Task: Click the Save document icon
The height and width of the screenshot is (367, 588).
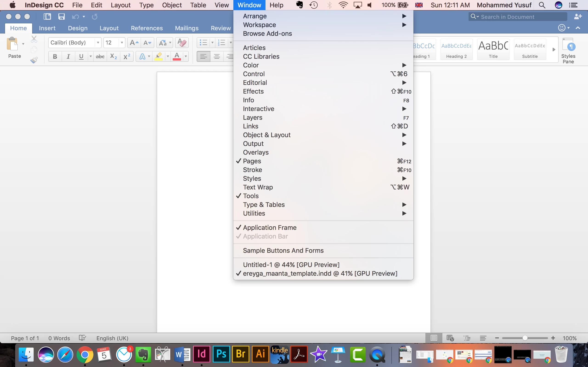Action: pyautogui.click(x=61, y=17)
